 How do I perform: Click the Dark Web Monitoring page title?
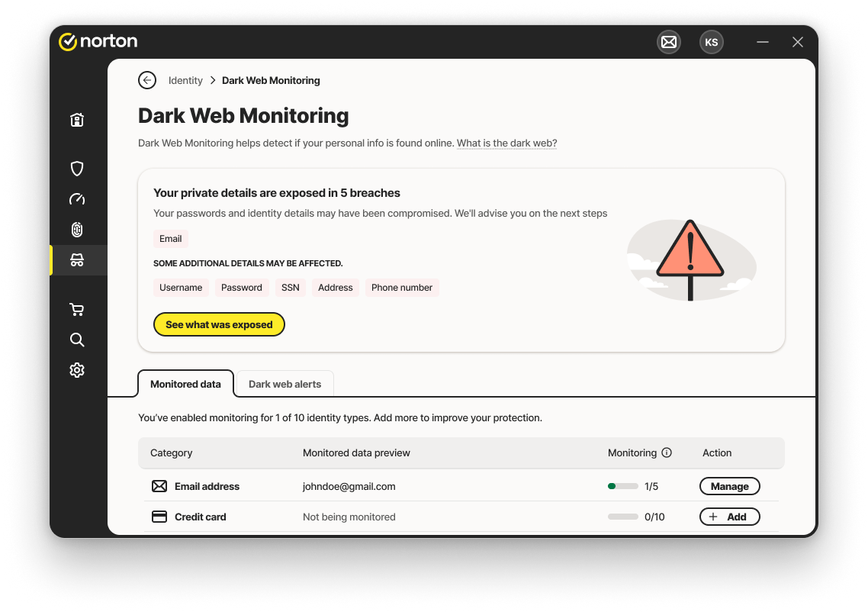coord(243,116)
